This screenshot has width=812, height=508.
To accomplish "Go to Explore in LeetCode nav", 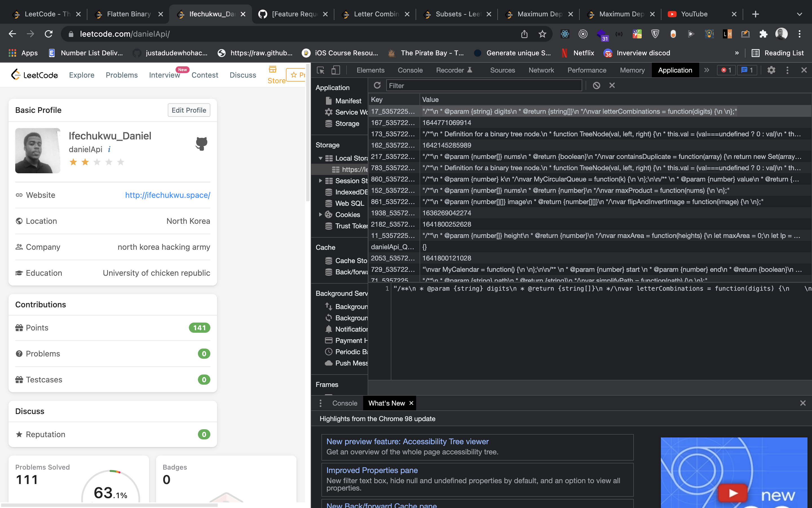I will (x=81, y=75).
